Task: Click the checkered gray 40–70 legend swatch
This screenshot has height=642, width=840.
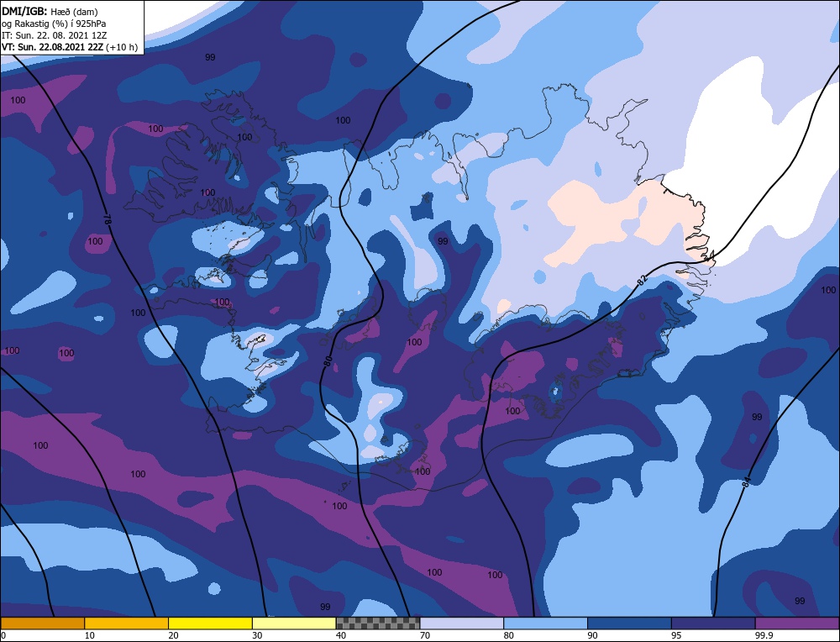Action: [x=378, y=623]
